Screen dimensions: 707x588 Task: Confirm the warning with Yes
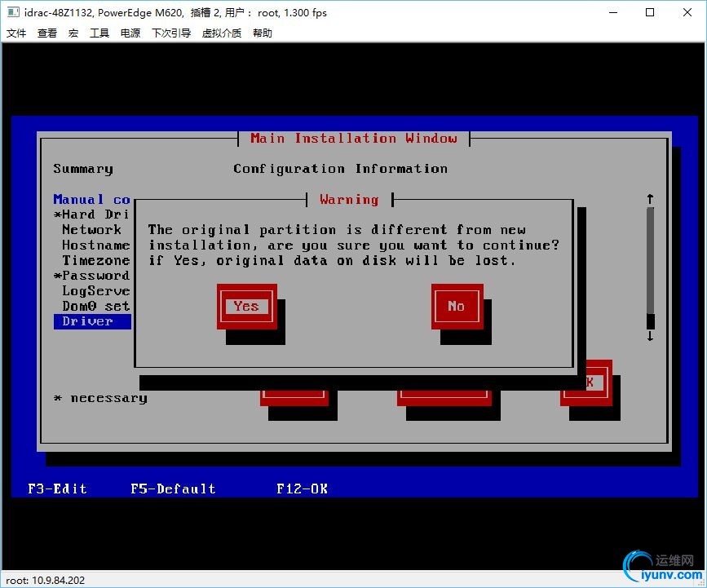[246, 306]
